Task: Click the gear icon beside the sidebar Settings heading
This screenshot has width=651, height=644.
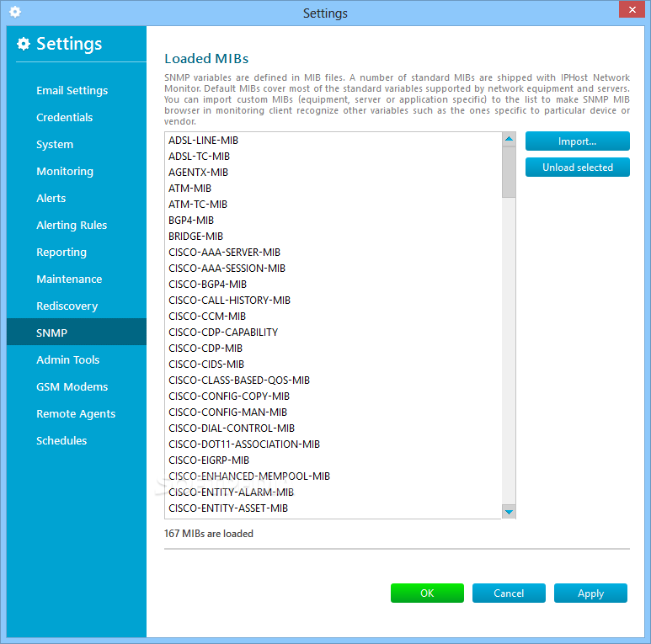Action: coord(24,44)
